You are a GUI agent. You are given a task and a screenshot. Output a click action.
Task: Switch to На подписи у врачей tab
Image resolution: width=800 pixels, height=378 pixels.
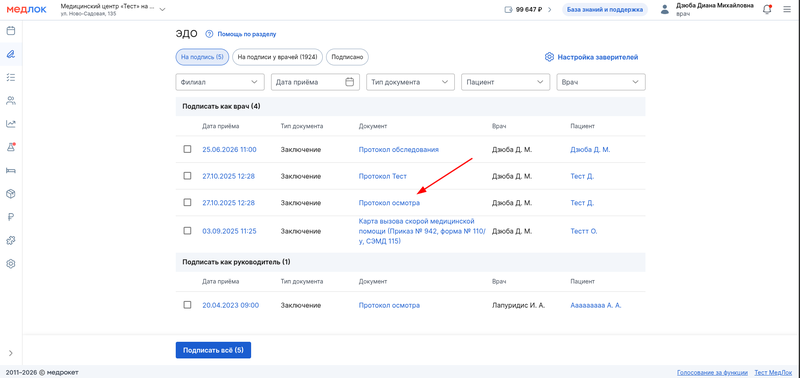278,57
